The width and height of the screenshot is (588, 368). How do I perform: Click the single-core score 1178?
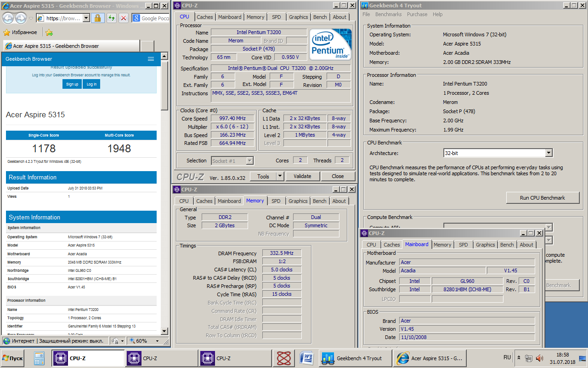[x=44, y=149]
